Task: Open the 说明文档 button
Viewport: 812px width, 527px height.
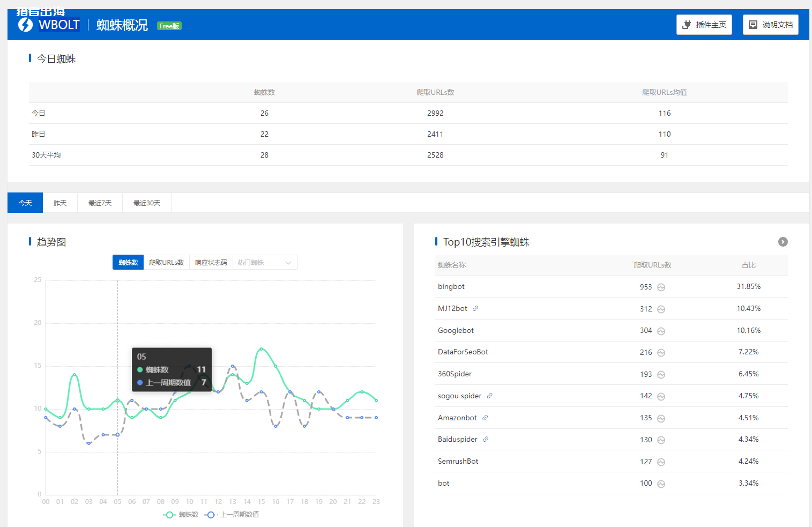Action: click(x=770, y=25)
